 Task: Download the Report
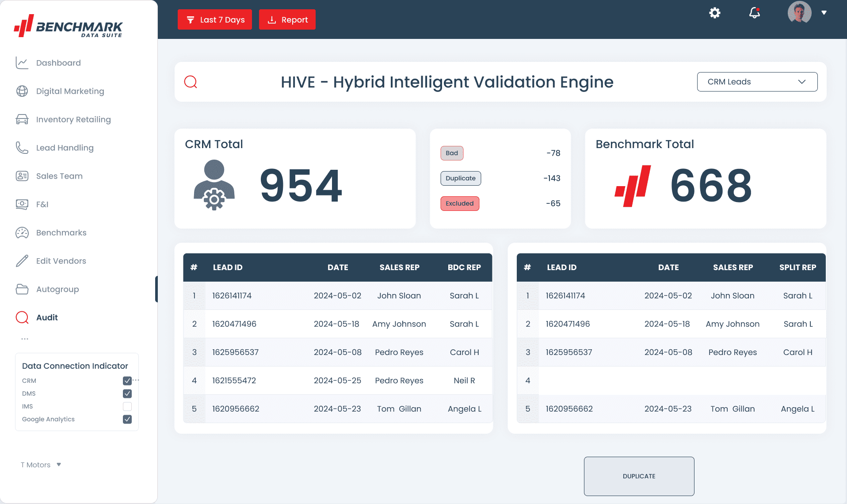(287, 19)
